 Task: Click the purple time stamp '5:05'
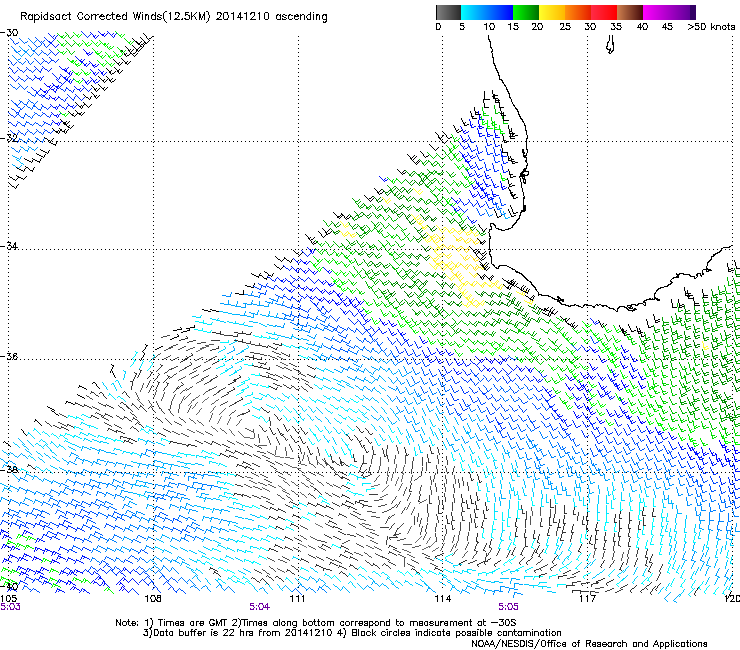click(x=508, y=607)
